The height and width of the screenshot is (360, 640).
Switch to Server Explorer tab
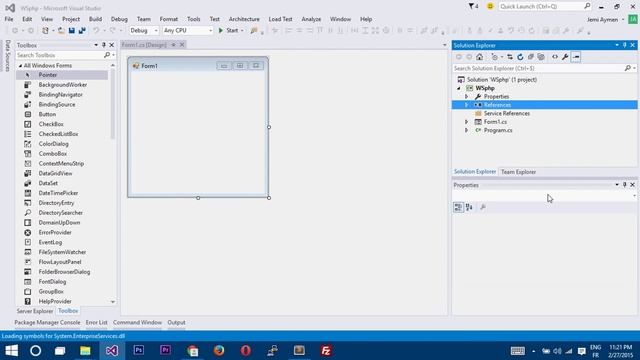point(35,311)
